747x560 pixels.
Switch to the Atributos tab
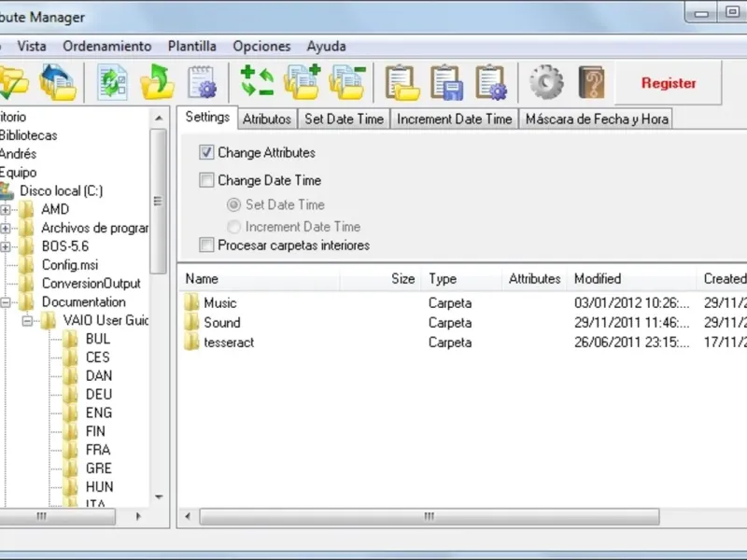267,119
